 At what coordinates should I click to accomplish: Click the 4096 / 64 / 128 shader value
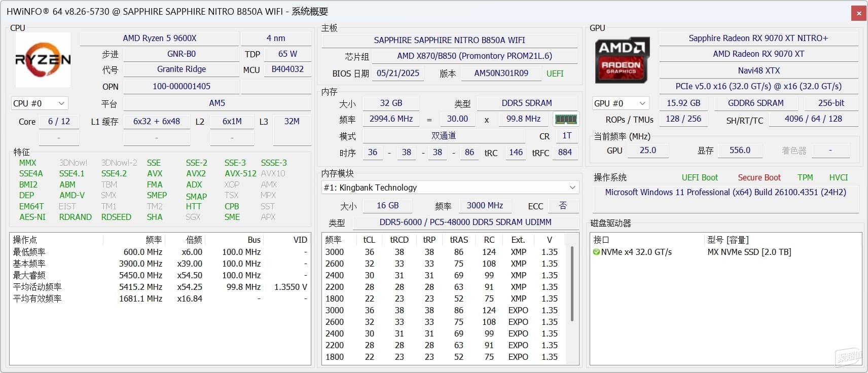click(x=813, y=119)
